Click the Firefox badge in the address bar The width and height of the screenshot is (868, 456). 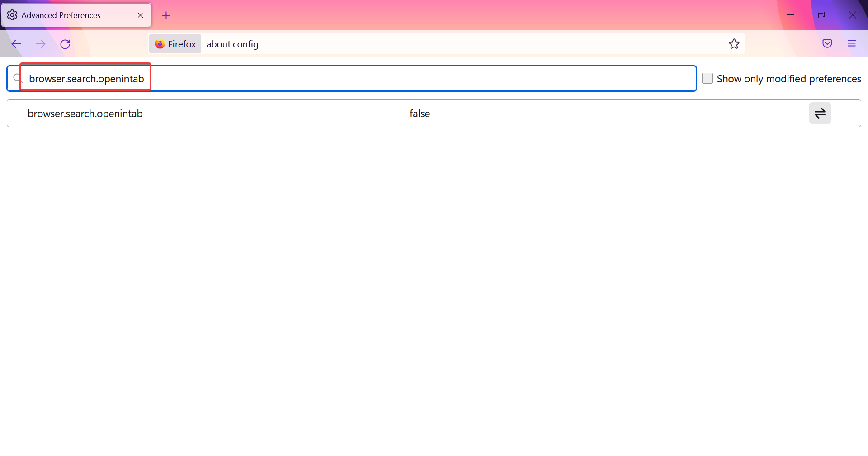click(x=175, y=43)
